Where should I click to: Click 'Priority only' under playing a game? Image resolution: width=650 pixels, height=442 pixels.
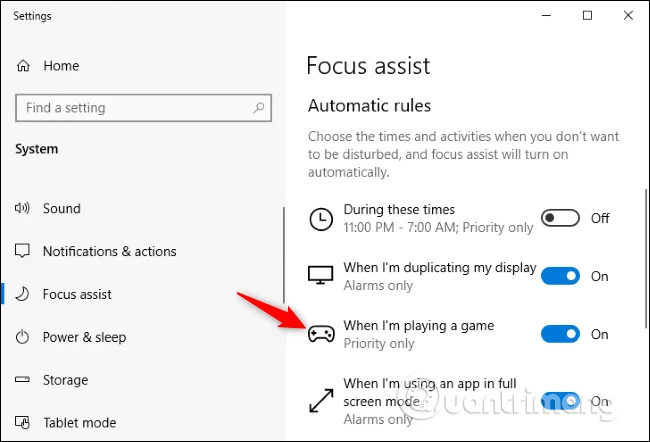click(379, 343)
